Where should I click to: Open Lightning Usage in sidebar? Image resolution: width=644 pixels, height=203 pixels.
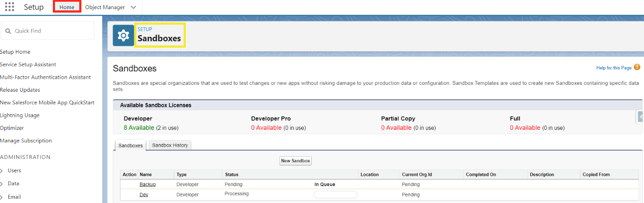pos(19,115)
